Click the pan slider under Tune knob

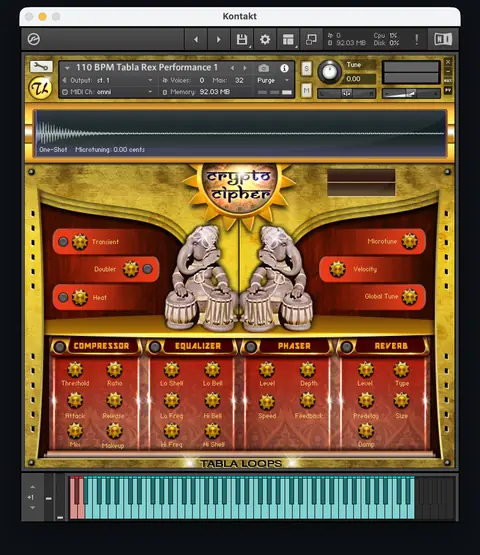point(347,93)
